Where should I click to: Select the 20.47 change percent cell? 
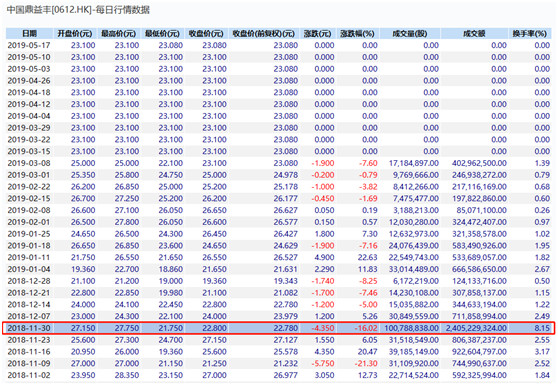click(368, 352)
